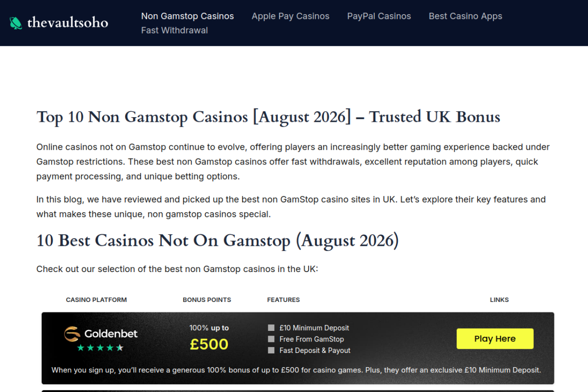Open the Non Gamstop Casinos menu item
The image size is (588, 392).
click(187, 16)
